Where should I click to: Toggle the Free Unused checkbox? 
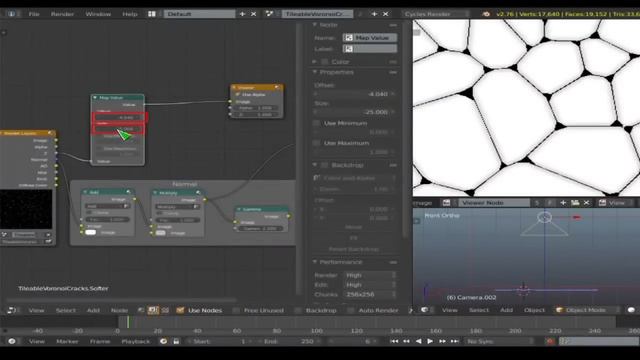(x=236, y=310)
